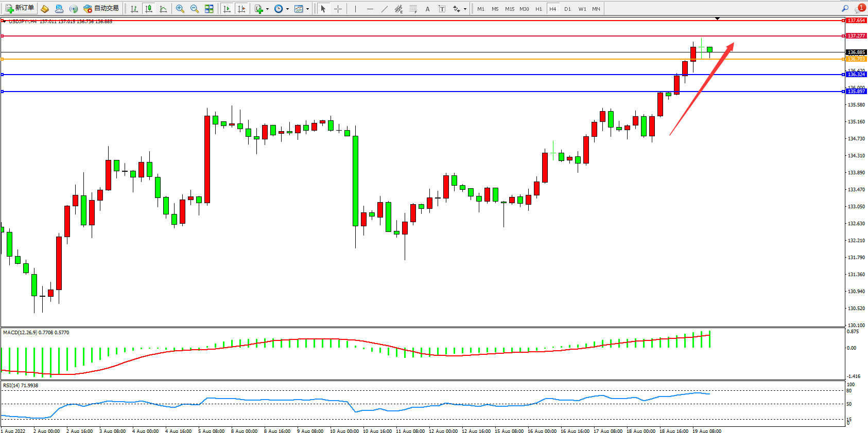Switch to the D1 timeframe
This screenshot has height=433, width=868.
tap(567, 9)
